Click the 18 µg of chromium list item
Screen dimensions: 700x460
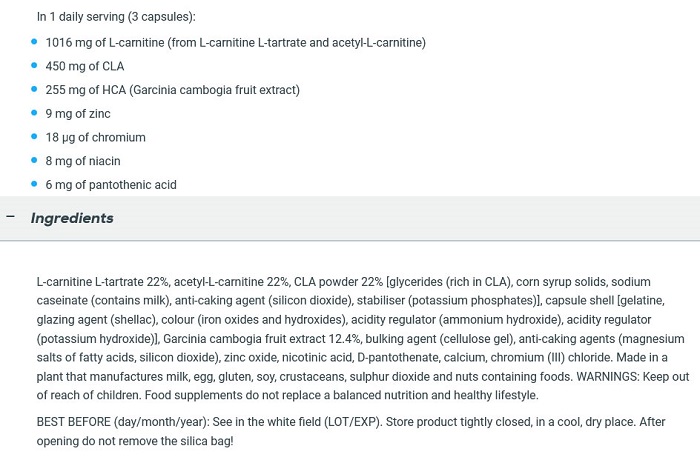point(95,137)
